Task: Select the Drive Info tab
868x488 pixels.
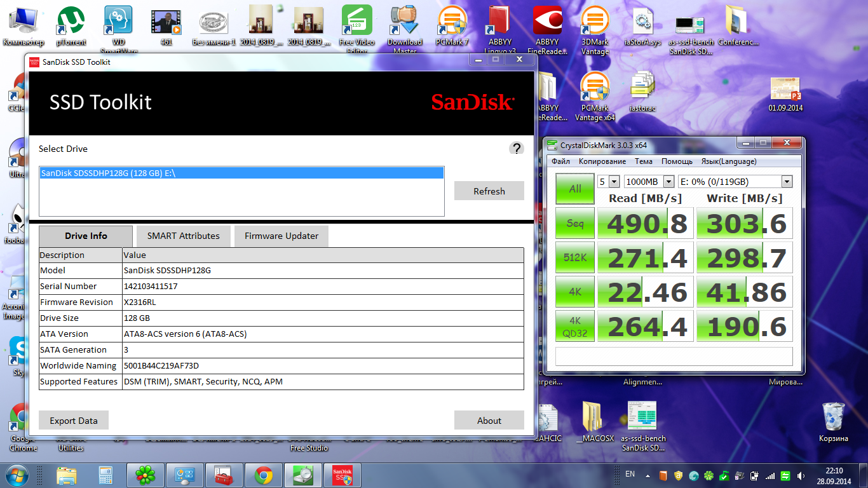Action: coord(86,236)
